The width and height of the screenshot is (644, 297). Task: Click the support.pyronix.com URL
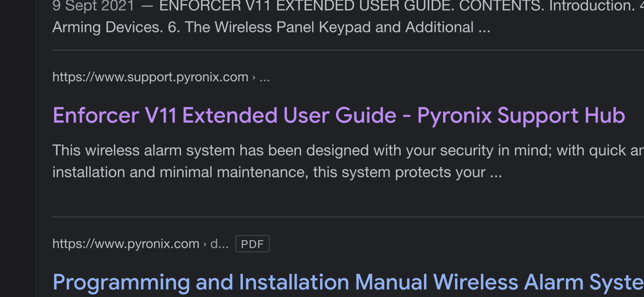[150, 77]
